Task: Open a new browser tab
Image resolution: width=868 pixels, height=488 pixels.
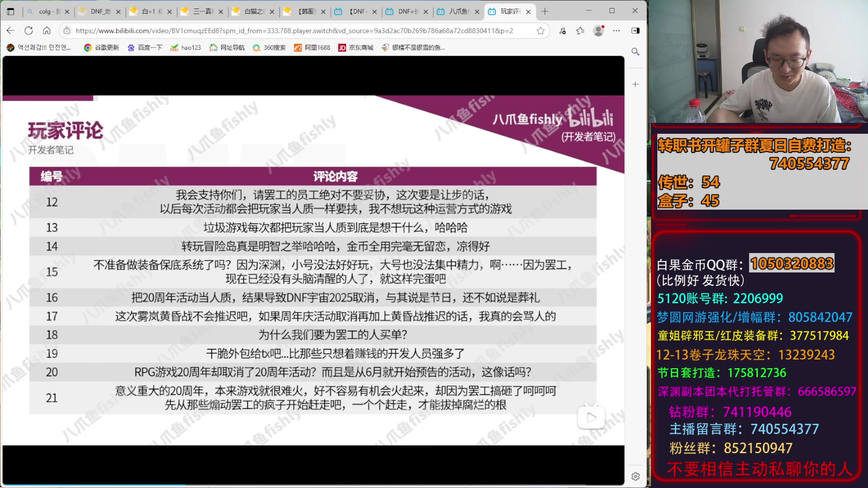Action: (545, 11)
